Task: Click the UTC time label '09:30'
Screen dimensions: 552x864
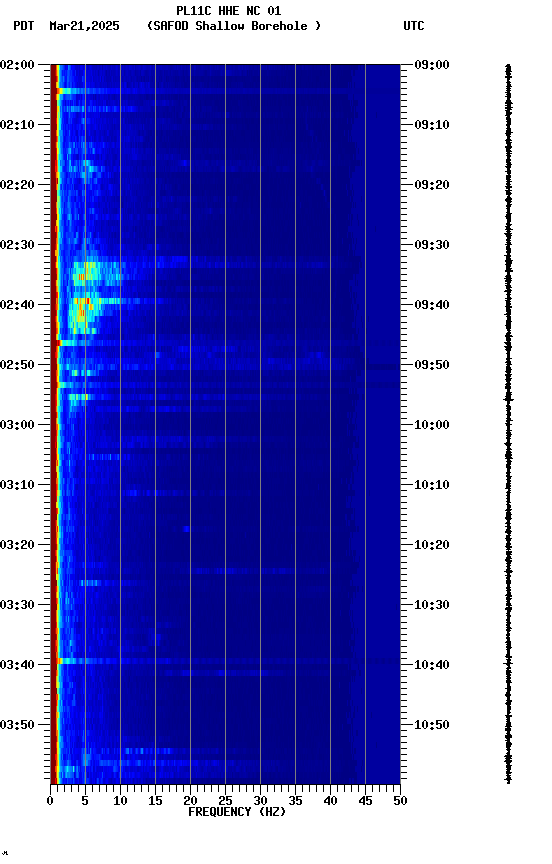Action: [x=432, y=245]
